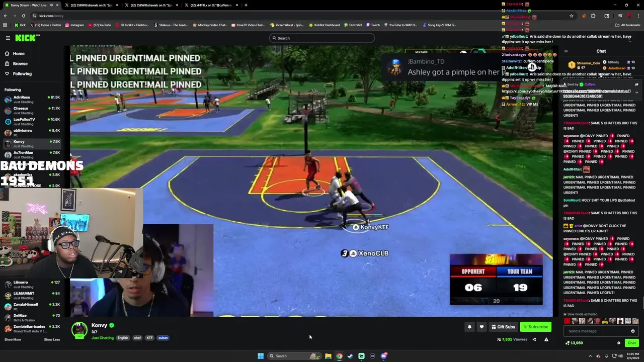
Task: Show hidden system tray icons
Action: (x=590, y=356)
